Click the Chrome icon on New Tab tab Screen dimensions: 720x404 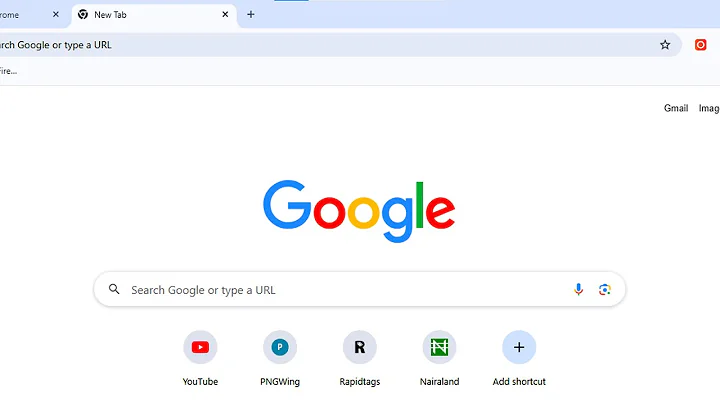pos(83,15)
